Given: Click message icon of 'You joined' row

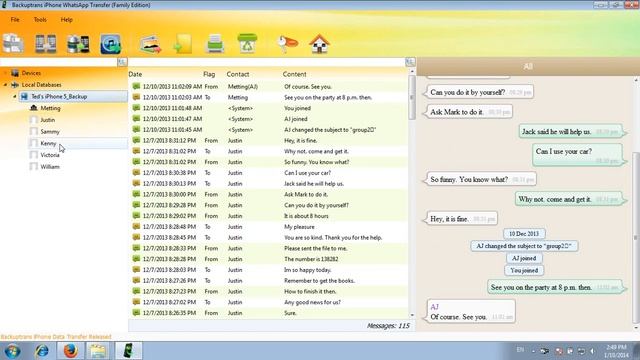Looking at the screenshot, I should [136, 108].
